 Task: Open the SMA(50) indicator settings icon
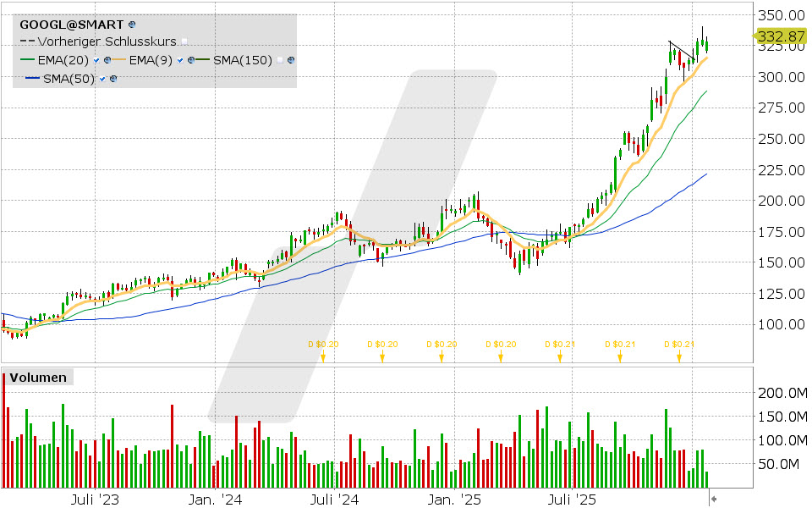click(x=112, y=79)
